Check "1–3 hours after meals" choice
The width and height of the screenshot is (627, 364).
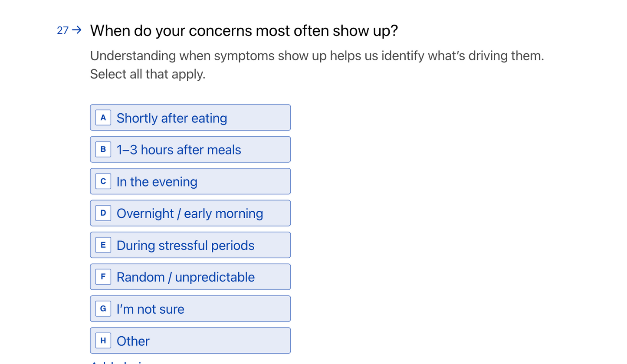190,150
